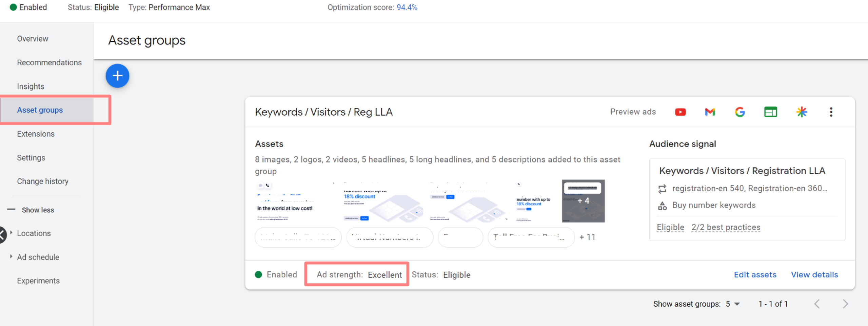Go to previous asset groups page arrow

[817, 304]
